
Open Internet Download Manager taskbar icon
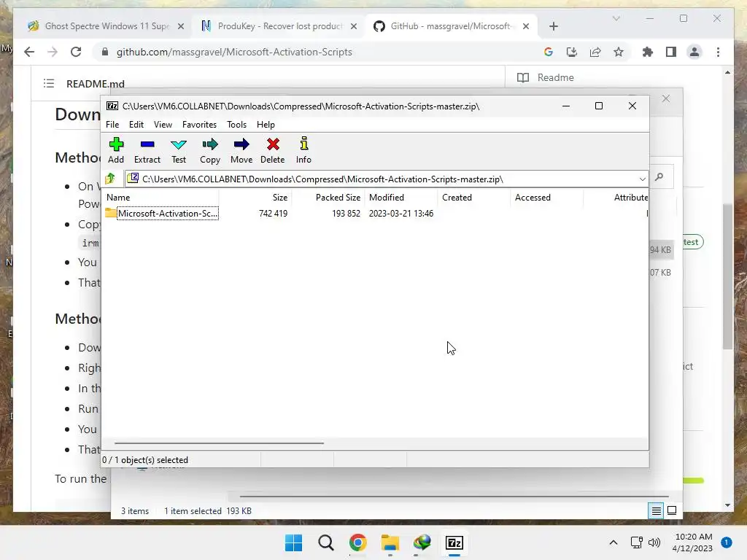click(x=422, y=542)
